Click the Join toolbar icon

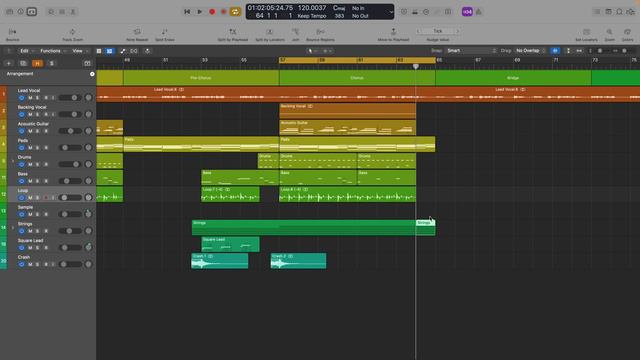pos(296,32)
